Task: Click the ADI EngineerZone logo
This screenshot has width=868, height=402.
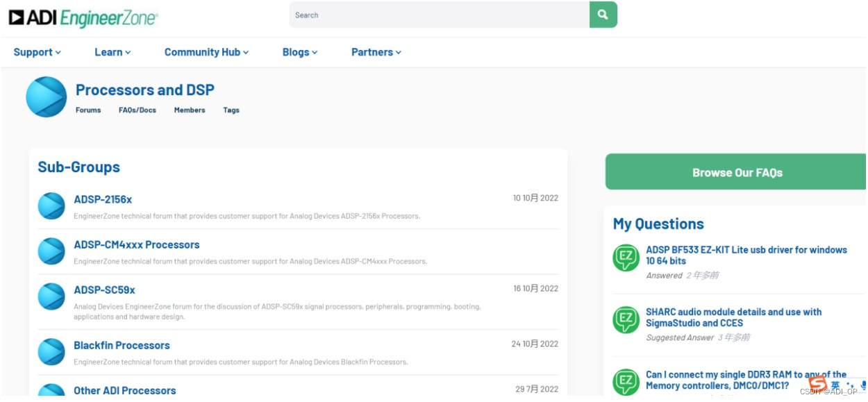Action: click(83, 17)
